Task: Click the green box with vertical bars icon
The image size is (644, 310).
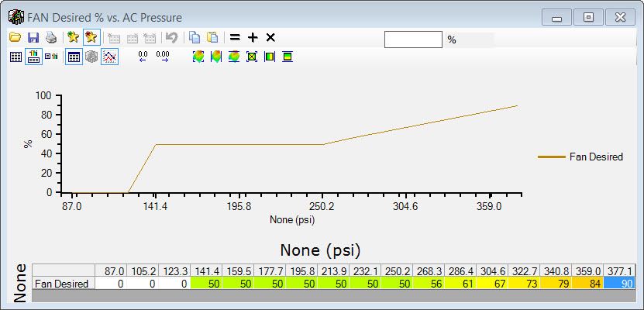Action: (270, 57)
